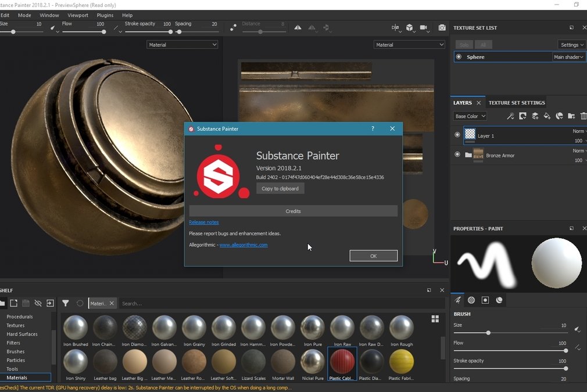Select Hard Surfaces shelf category

tap(22, 334)
